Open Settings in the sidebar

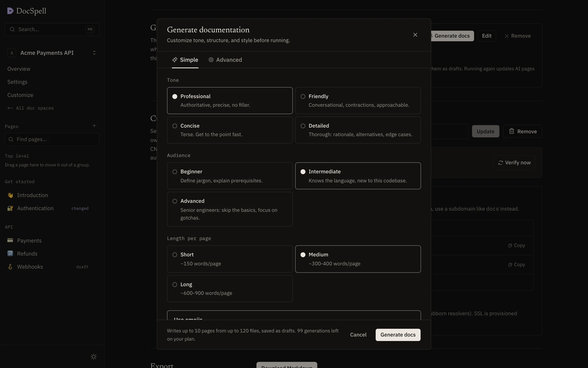coord(17,82)
